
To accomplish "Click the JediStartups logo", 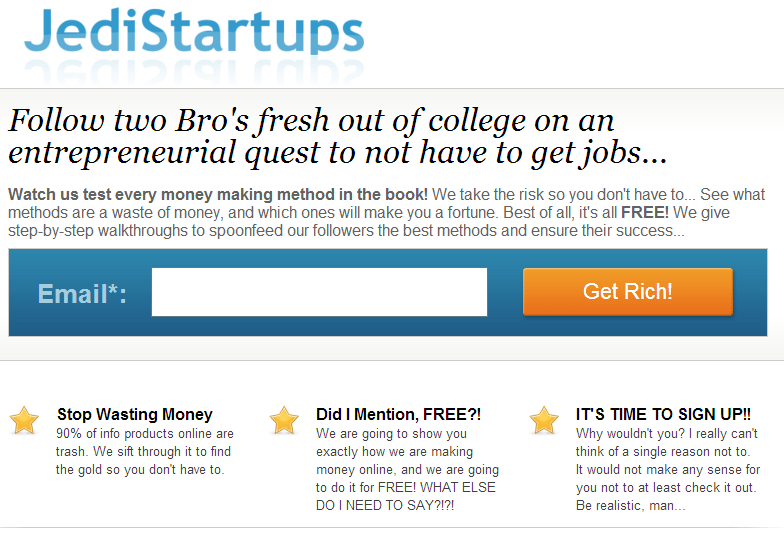I will coord(194,31).
